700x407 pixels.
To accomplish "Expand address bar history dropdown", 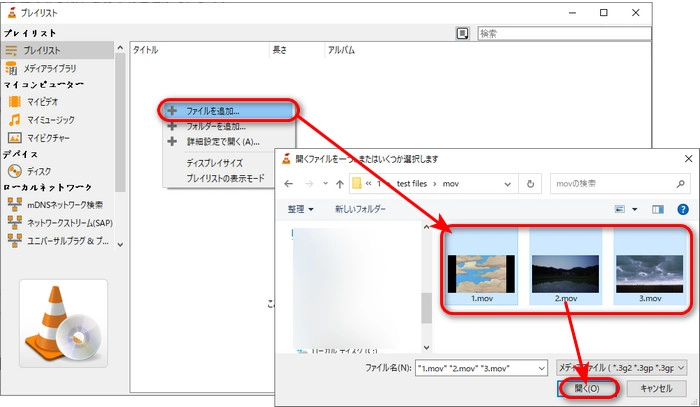I will click(508, 184).
